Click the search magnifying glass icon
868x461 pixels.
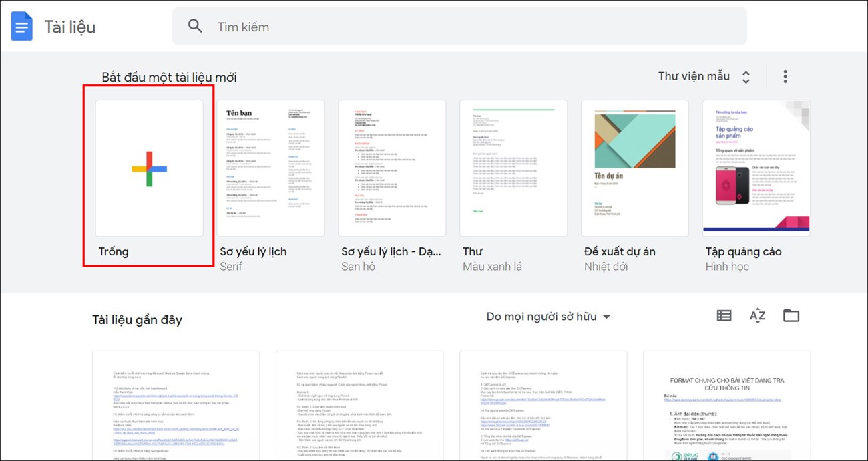point(195,27)
